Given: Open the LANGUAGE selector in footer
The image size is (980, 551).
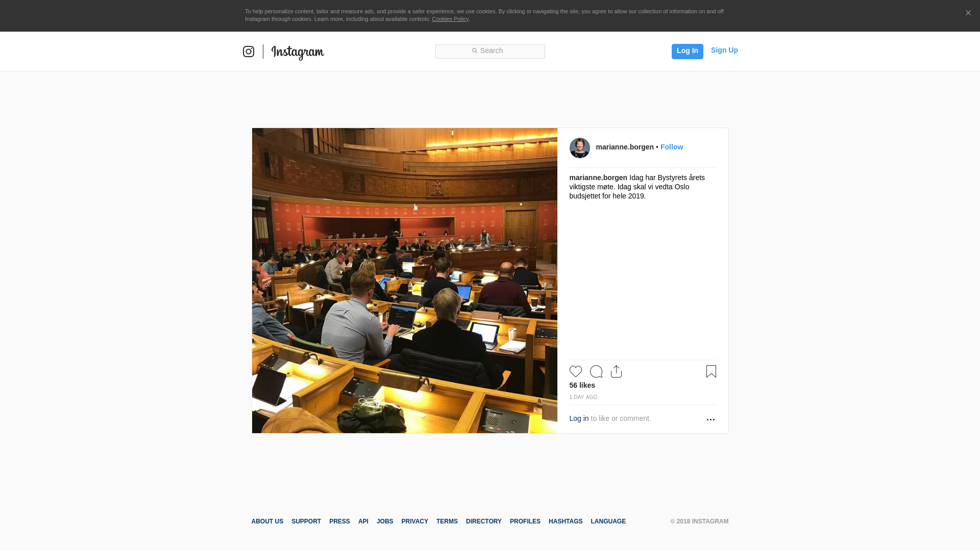Looking at the screenshot, I should [x=608, y=521].
